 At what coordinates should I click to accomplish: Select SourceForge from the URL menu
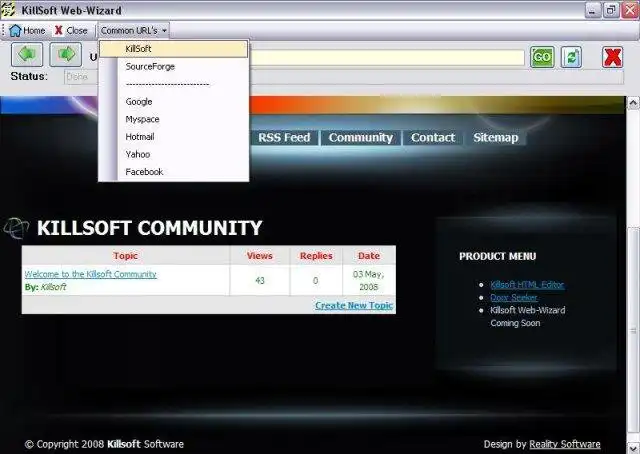click(x=173, y=67)
